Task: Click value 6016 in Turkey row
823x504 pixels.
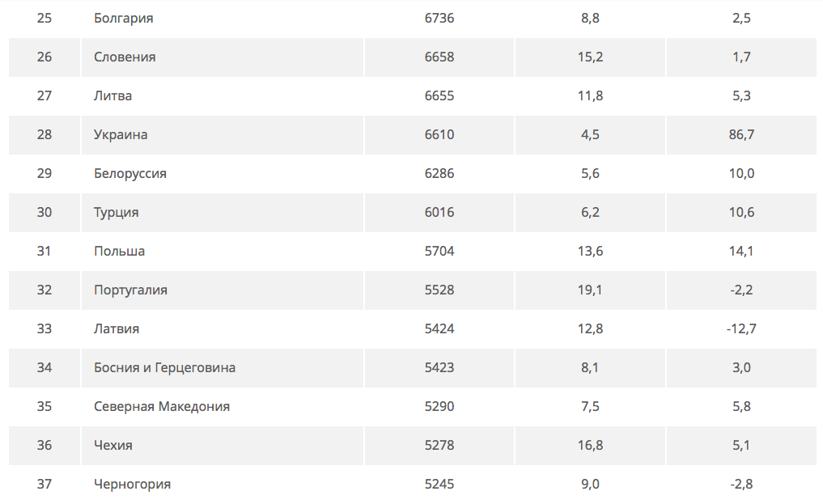Action: click(x=439, y=213)
